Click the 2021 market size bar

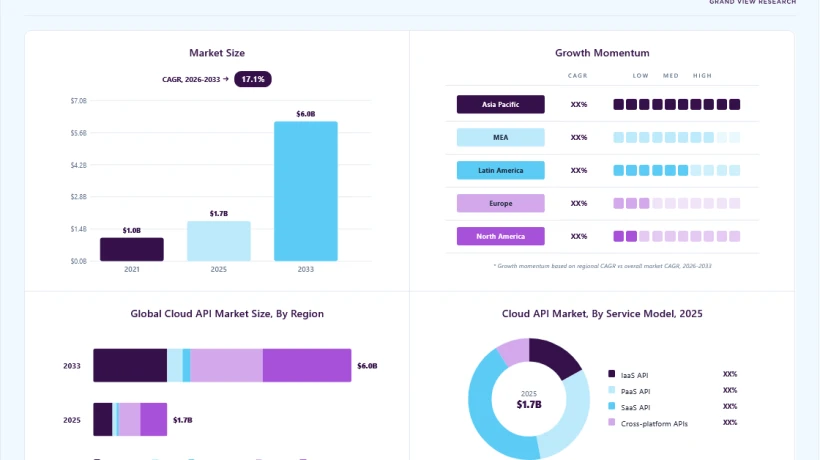(132, 249)
